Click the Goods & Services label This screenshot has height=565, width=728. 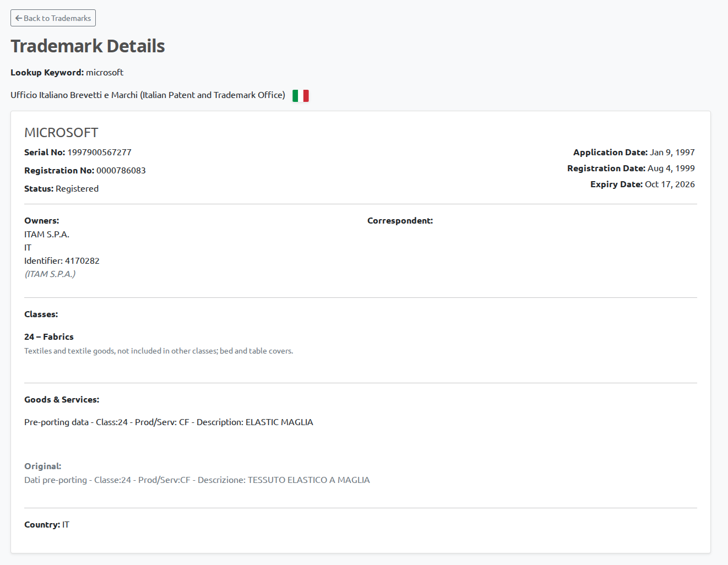(x=62, y=400)
